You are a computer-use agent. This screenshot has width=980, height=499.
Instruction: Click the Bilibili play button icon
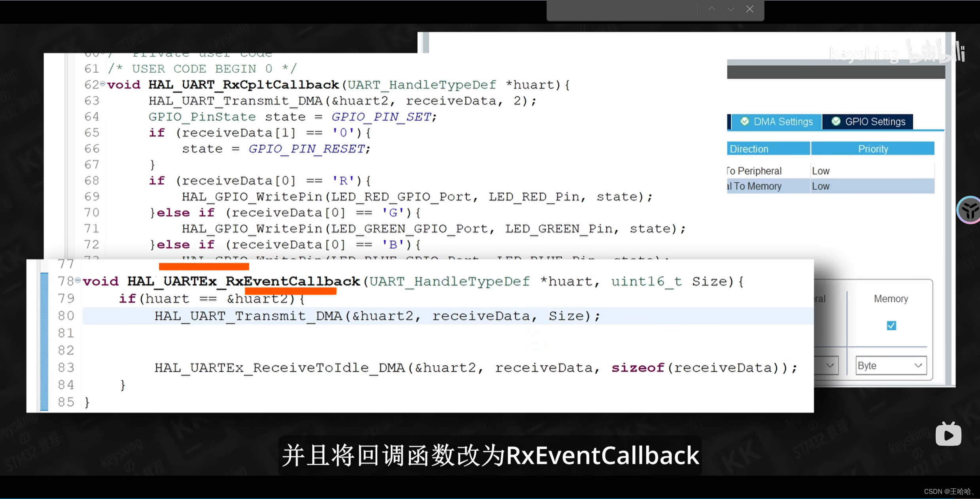point(948,434)
